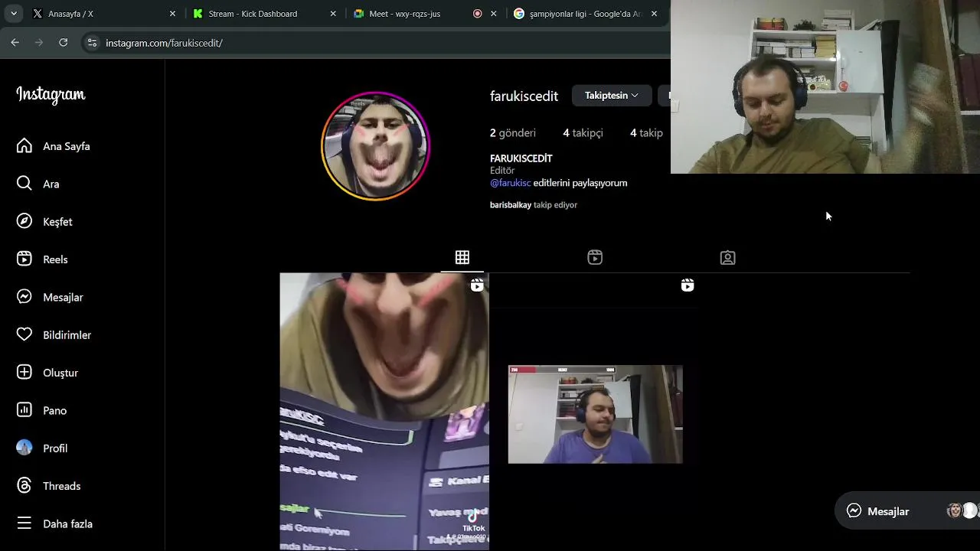The image size is (980, 551).
Task: Click reel icon on first post
Action: click(477, 285)
